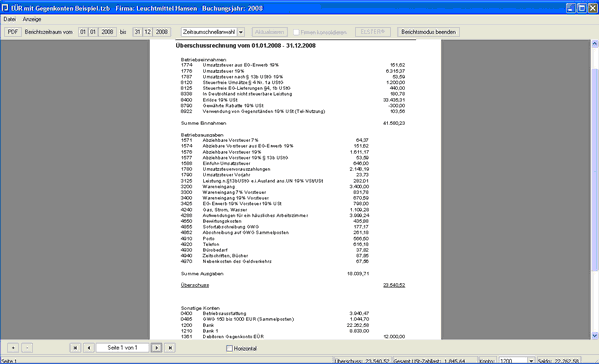Zoom out with the minus button
Screen dimensions: 599x364
click(x=27, y=348)
